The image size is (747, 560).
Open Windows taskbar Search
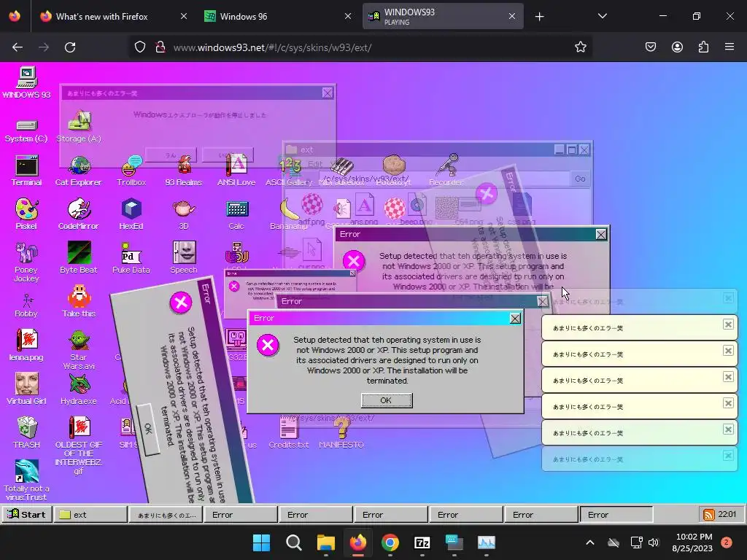[293, 542]
